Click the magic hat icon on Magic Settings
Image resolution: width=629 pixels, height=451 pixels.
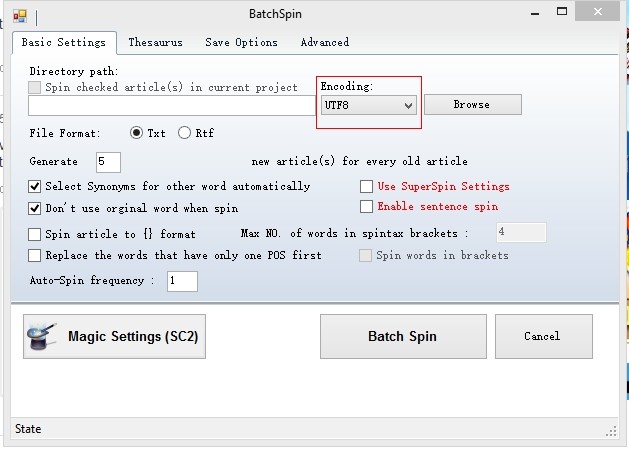point(44,337)
